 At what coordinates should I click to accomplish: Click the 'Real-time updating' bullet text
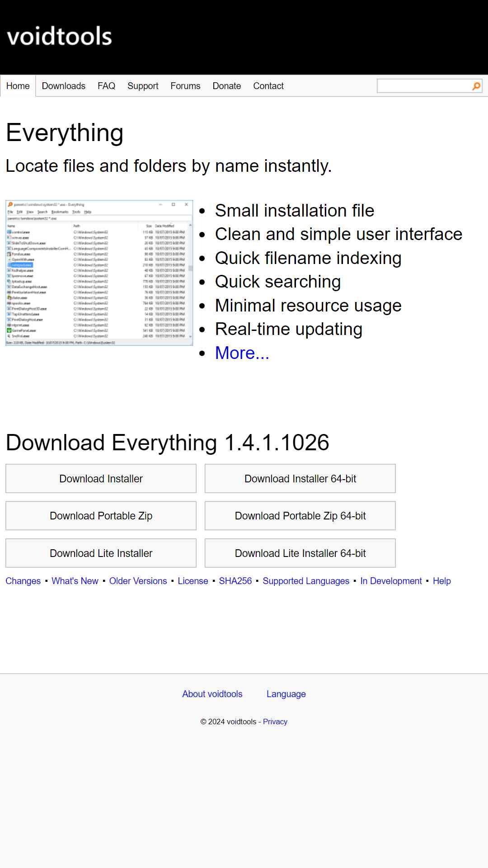[289, 329]
